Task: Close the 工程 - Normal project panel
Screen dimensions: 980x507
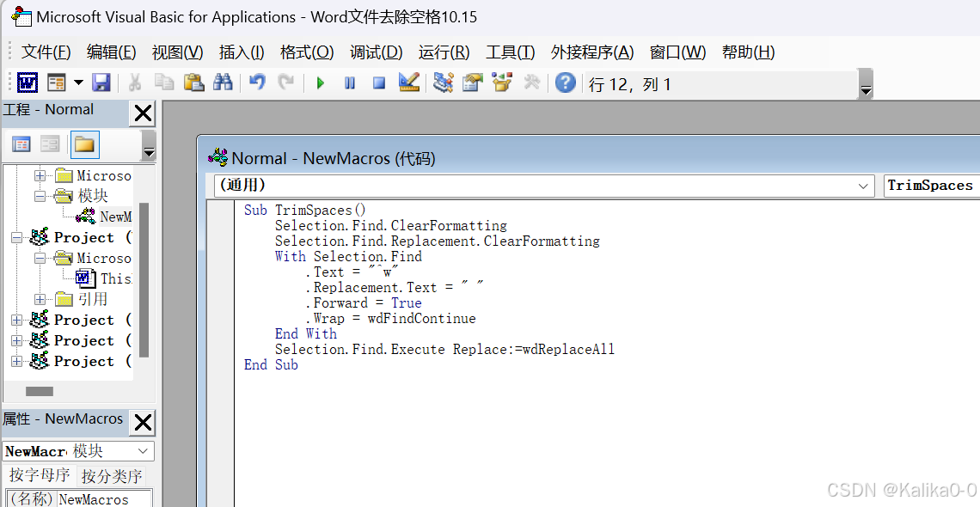Action: [143, 113]
